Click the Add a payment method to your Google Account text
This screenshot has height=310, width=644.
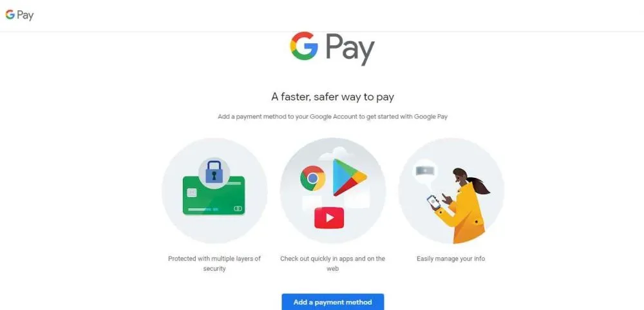click(333, 117)
